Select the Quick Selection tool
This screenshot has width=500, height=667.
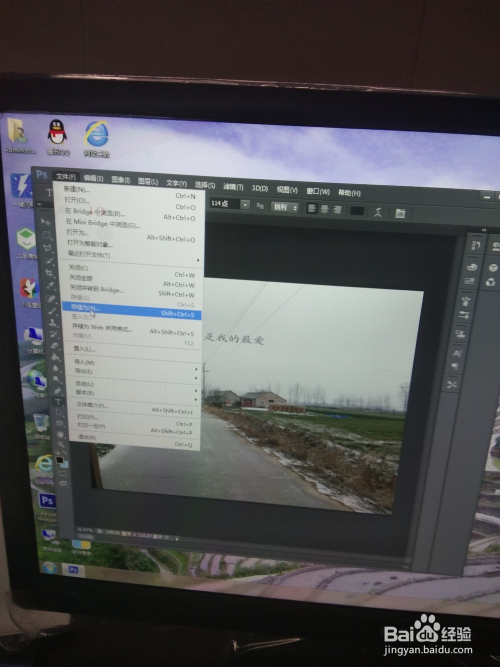[49, 260]
